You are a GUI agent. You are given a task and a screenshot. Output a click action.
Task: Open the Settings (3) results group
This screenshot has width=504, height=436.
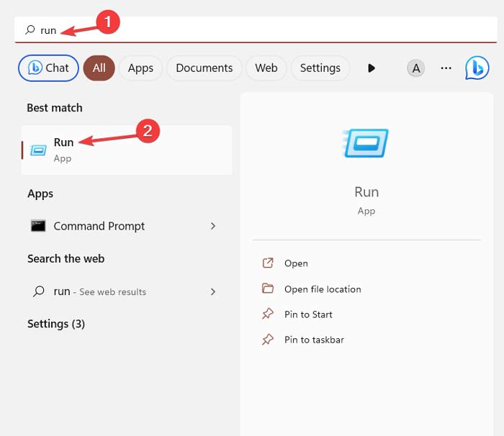(x=56, y=324)
